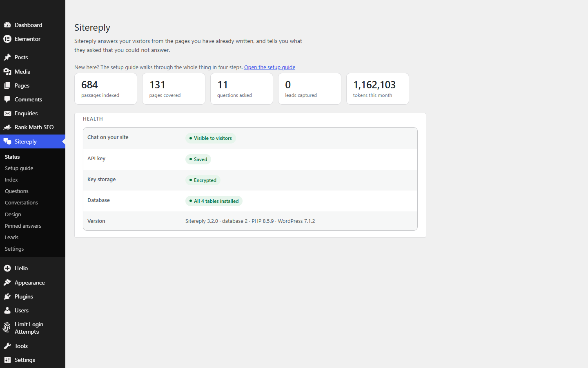The width and height of the screenshot is (588, 368).
Task: Open the Elementor menu
Action: point(33,39)
